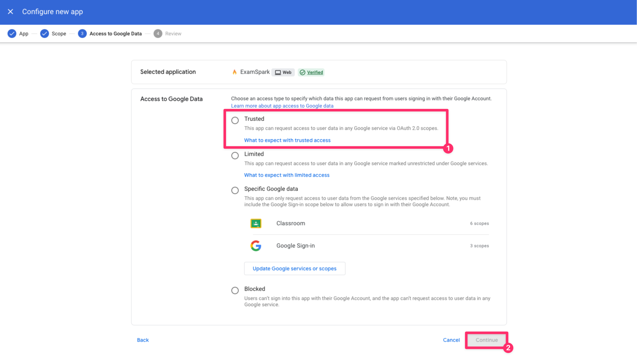Click the Web platform badge
637x364 pixels.
(x=283, y=72)
